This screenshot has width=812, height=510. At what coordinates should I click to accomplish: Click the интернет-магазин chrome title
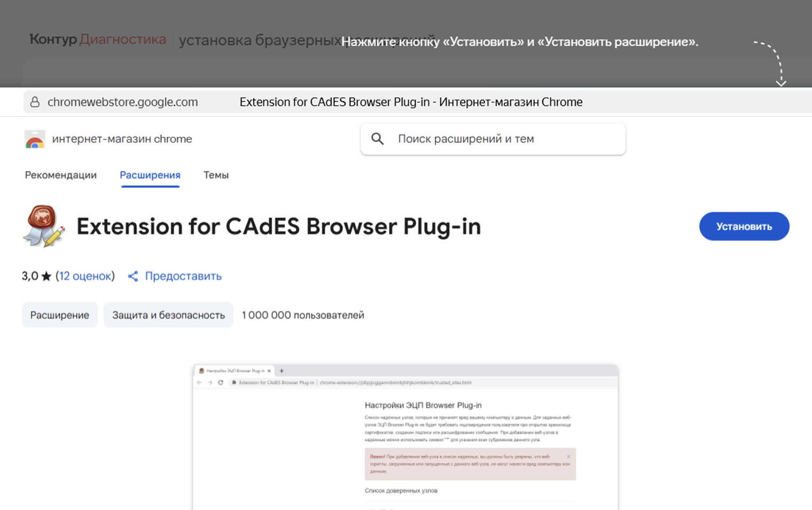(122, 139)
